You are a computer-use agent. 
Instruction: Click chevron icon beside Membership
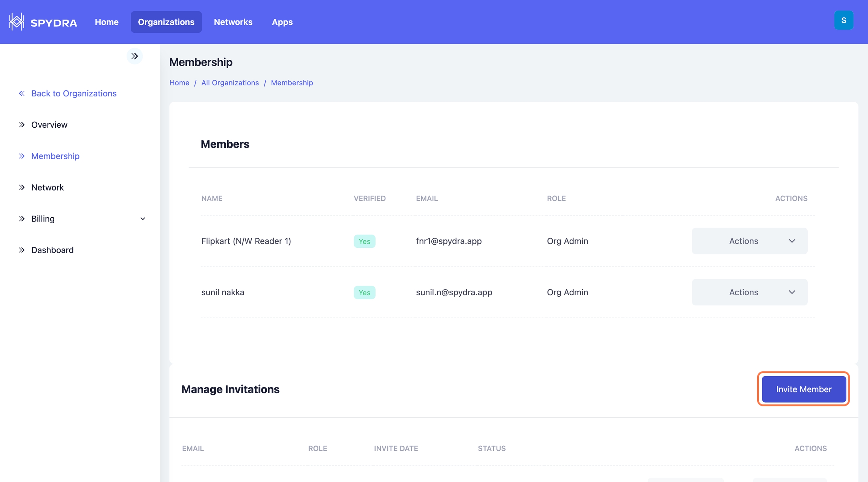tap(22, 156)
